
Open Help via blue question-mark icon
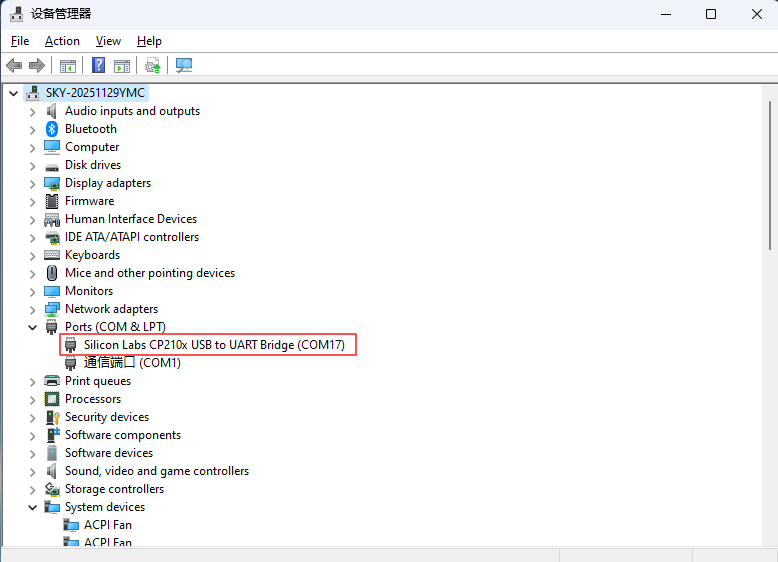click(x=99, y=65)
